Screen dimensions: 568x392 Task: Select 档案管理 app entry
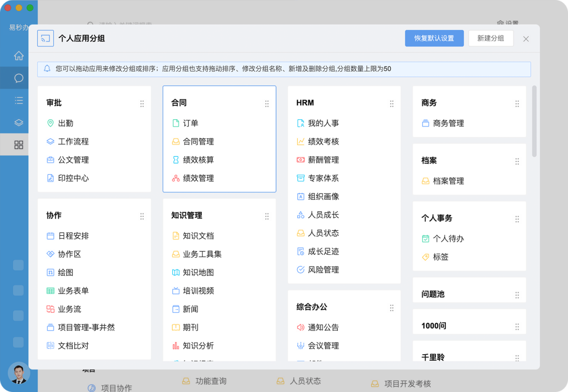[448, 181]
